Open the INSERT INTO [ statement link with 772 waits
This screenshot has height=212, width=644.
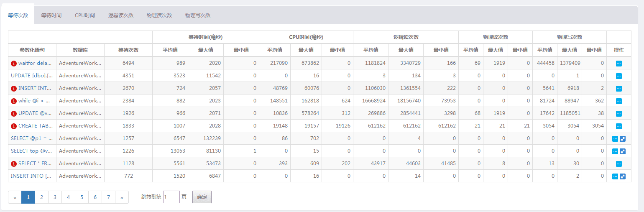(x=31, y=176)
